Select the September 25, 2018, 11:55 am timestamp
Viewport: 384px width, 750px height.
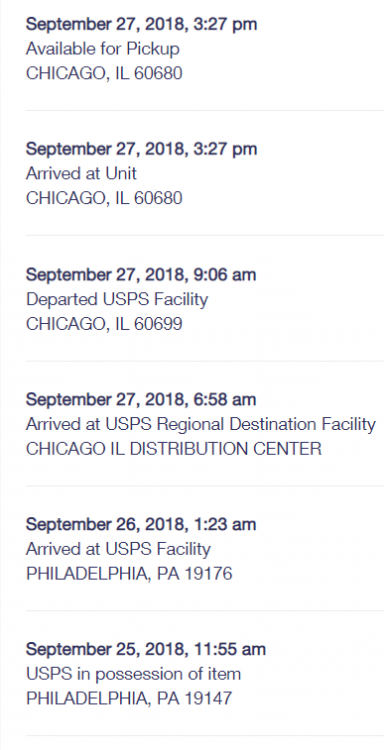tap(146, 649)
